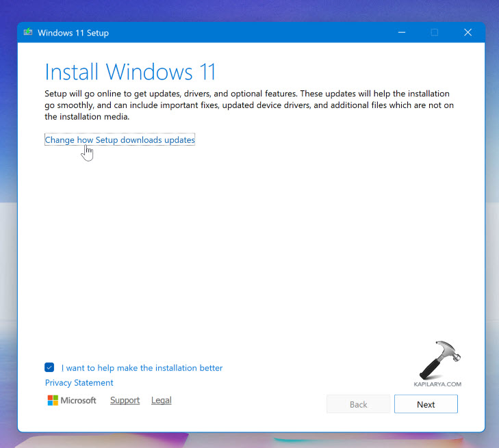Viewport: 499px width, 448px height.
Task: Click the Windows 11 Setup title text
Action: 73,33
